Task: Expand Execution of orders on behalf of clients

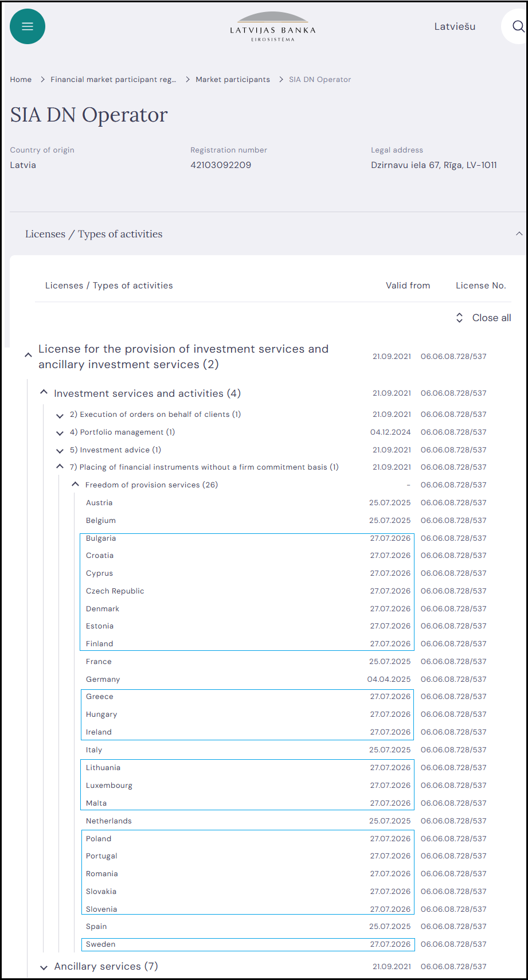Action: [60, 415]
